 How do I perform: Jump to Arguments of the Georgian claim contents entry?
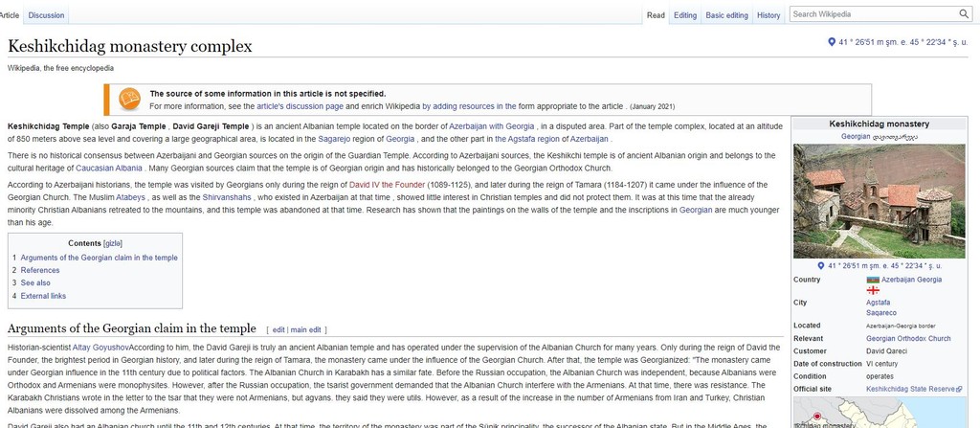click(x=99, y=258)
